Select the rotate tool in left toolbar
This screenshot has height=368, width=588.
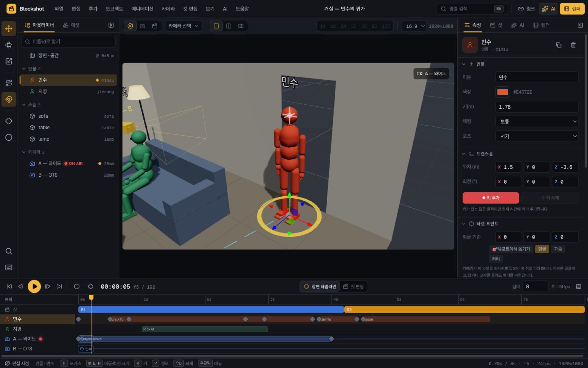(9, 45)
